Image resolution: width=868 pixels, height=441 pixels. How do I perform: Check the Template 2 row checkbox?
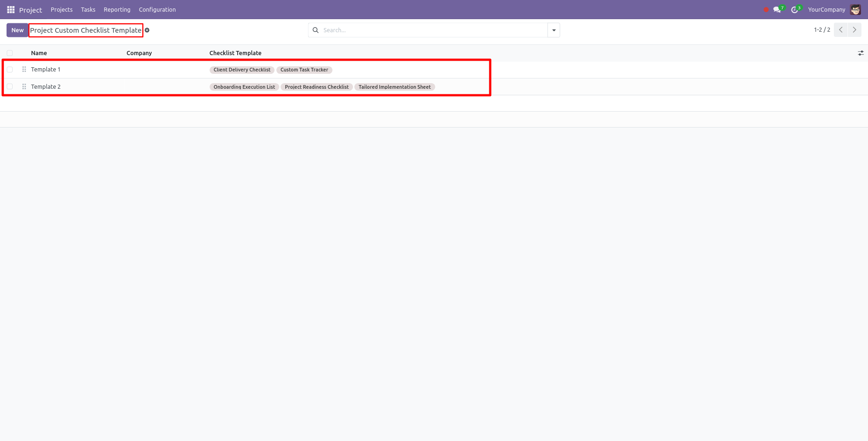click(10, 87)
